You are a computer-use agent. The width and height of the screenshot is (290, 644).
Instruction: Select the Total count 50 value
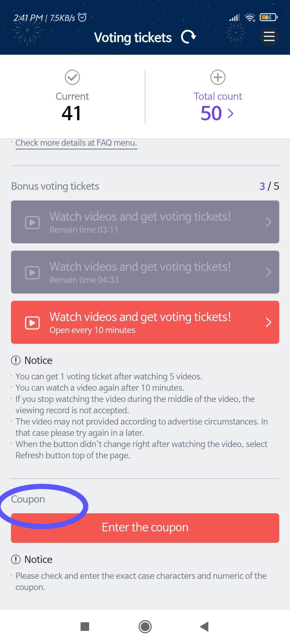coord(211,113)
